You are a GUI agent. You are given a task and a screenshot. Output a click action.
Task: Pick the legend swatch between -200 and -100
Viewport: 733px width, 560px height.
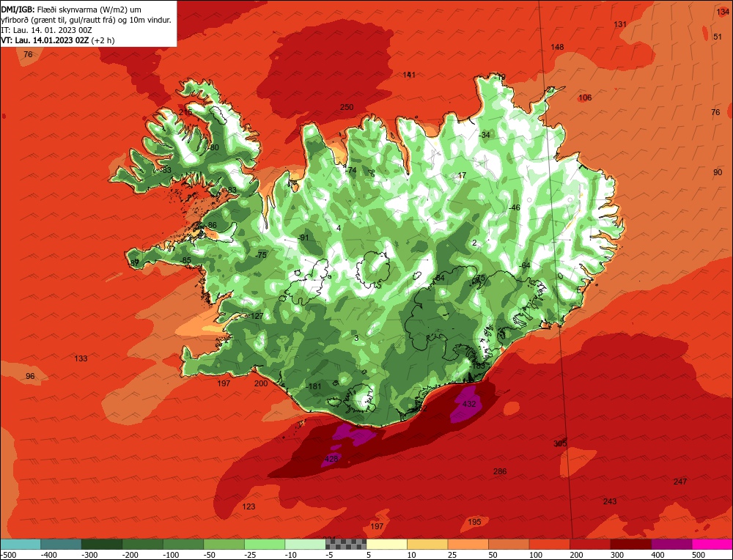click(143, 544)
